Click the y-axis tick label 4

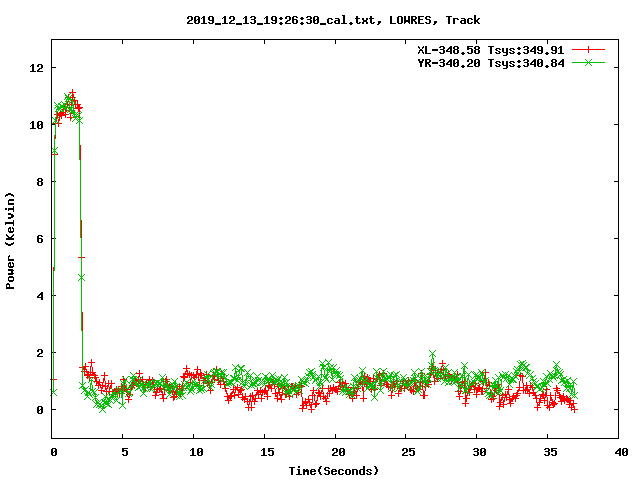40,296
